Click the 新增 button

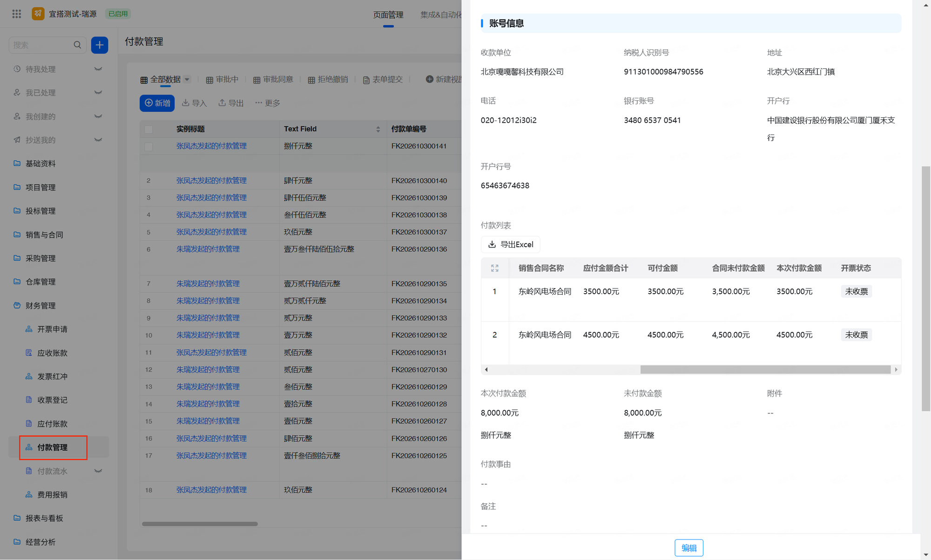pos(157,103)
